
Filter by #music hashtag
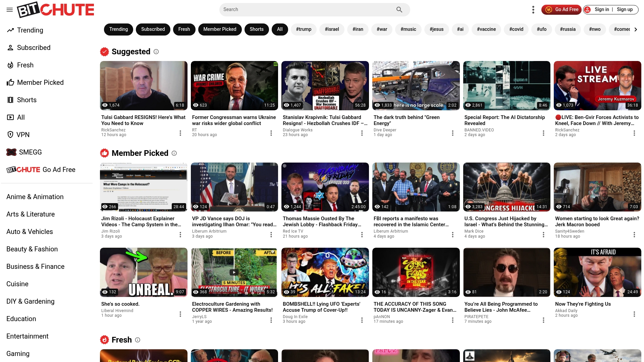(408, 29)
